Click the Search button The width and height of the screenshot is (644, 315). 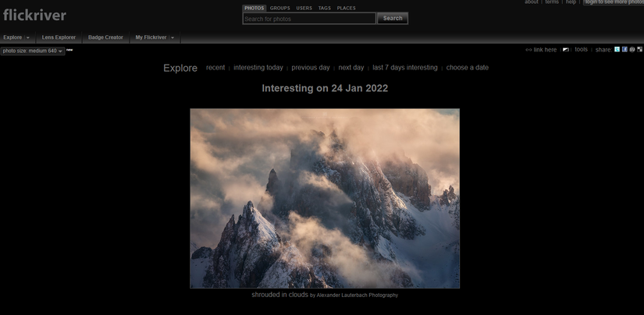click(x=393, y=18)
